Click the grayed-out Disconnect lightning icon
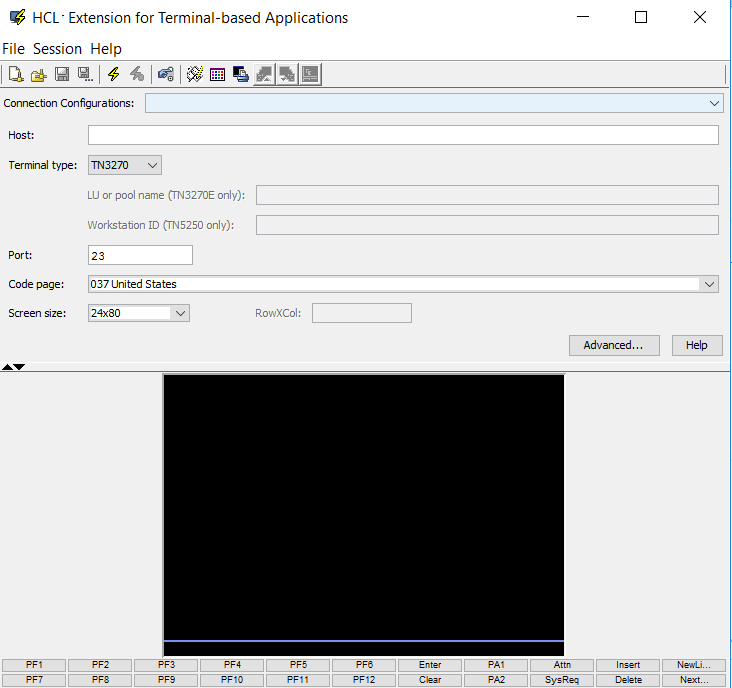Viewport: 732px width, 688px height. pyautogui.click(x=137, y=74)
